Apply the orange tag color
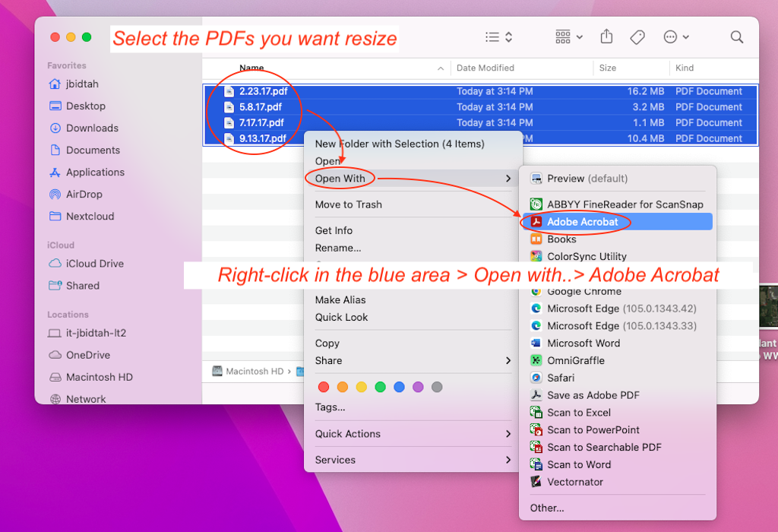This screenshot has width=778, height=532. 343,387
